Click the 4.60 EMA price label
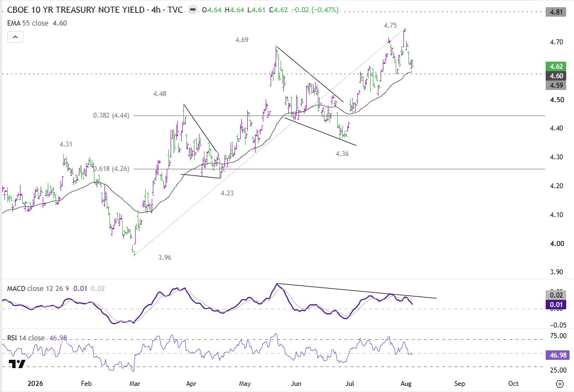The width and height of the screenshot is (574, 392). click(x=556, y=76)
